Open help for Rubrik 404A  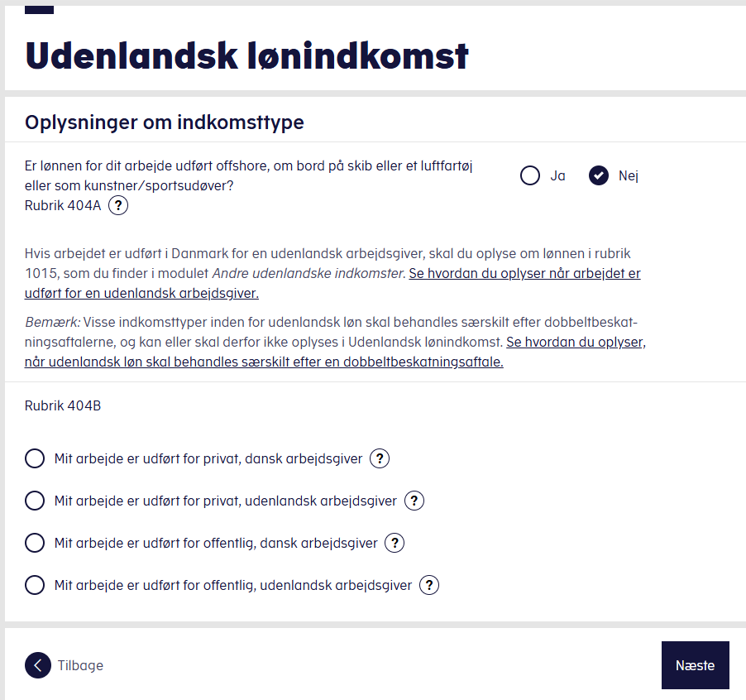118,205
